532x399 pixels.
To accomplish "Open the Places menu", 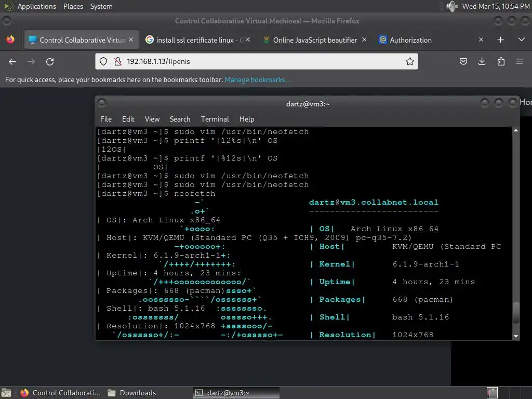I will pyautogui.click(x=73, y=6).
